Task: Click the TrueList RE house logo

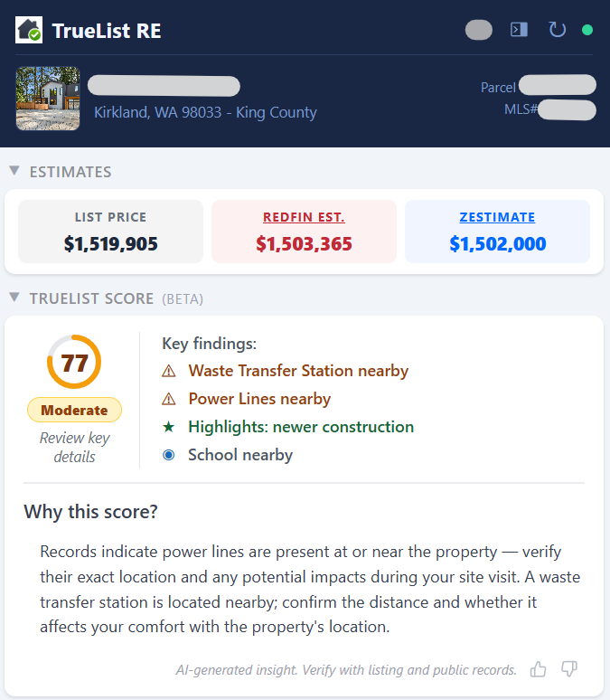Action: pyautogui.click(x=29, y=30)
